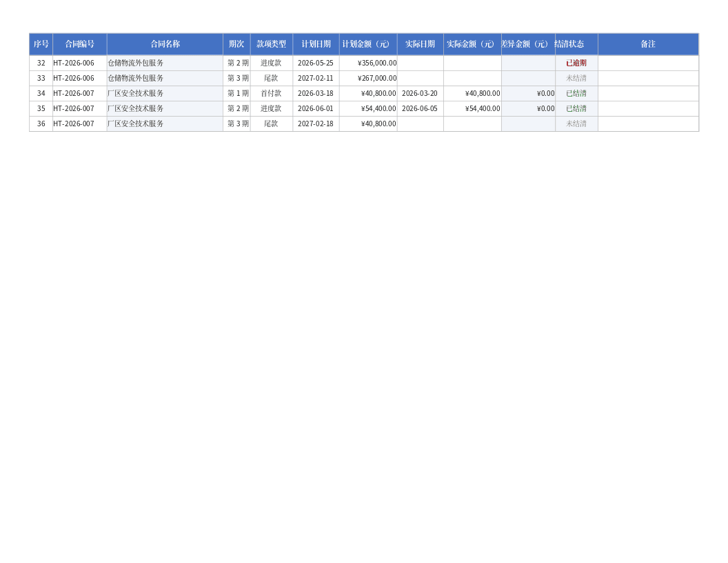The height and width of the screenshot is (563, 728).
Task: Click the empty 备注 cell of row 35
Action: [x=648, y=109]
